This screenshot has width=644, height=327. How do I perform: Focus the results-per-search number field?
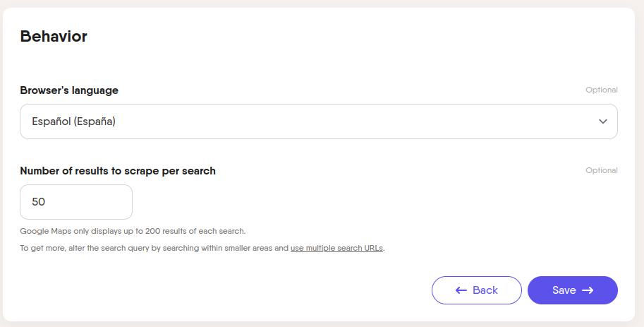(x=76, y=202)
